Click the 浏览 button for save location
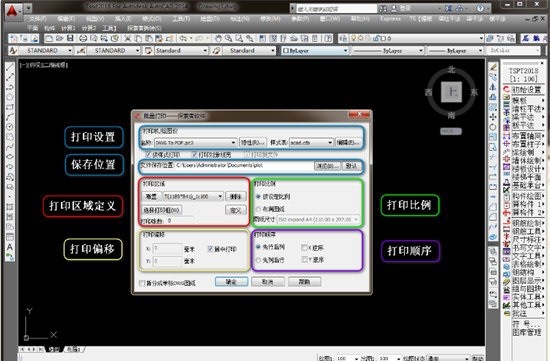The width and height of the screenshot is (550, 361). [x=327, y=166]
